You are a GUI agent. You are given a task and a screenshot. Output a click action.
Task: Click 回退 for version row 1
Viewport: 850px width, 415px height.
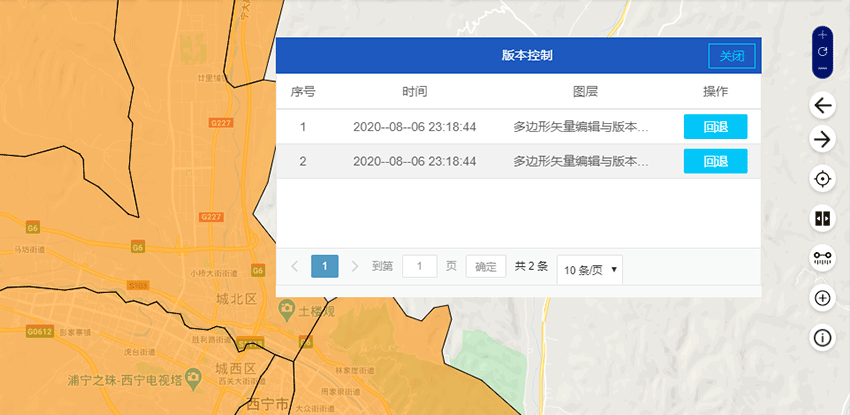715,127
